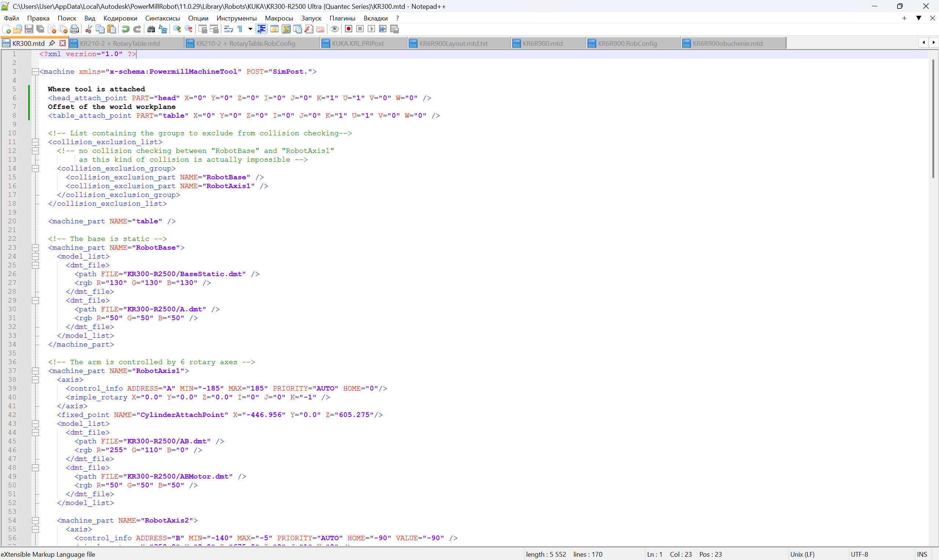Toggle word wrap in toolbar
The width and height of the screenshot is (939, 560).
tap(229, 29)
